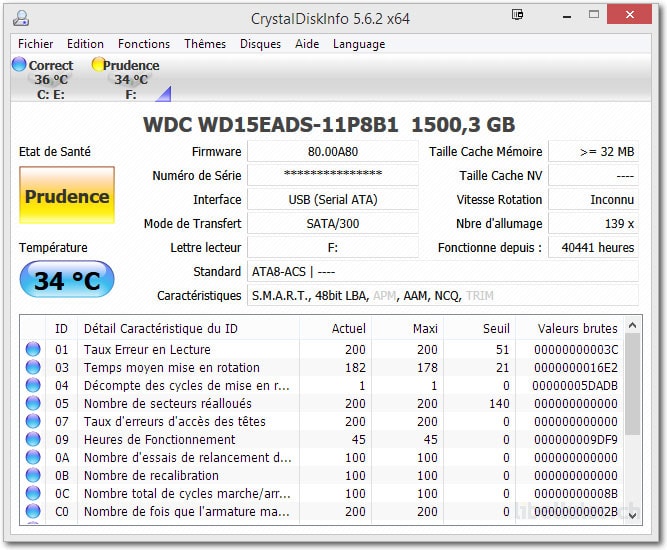
Task: Click the Caractéristiques field with S.M.A.R.T.
Action: coord(443,296)
